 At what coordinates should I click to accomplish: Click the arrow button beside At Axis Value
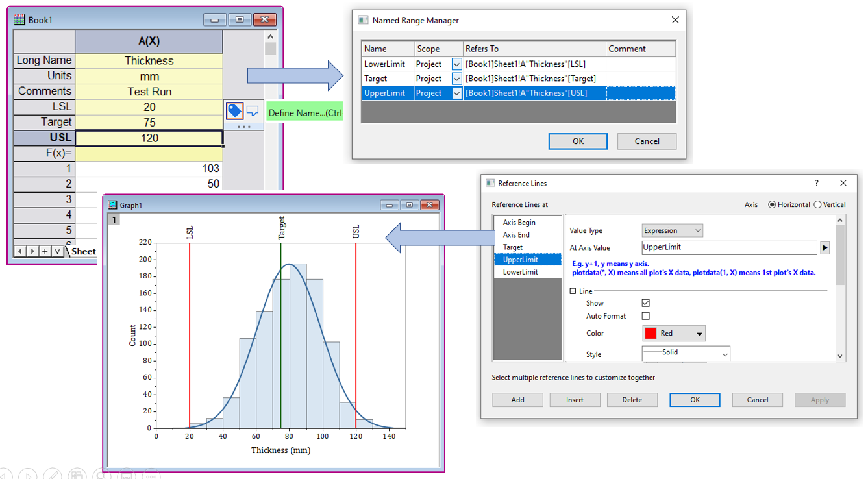pos(825,247)
